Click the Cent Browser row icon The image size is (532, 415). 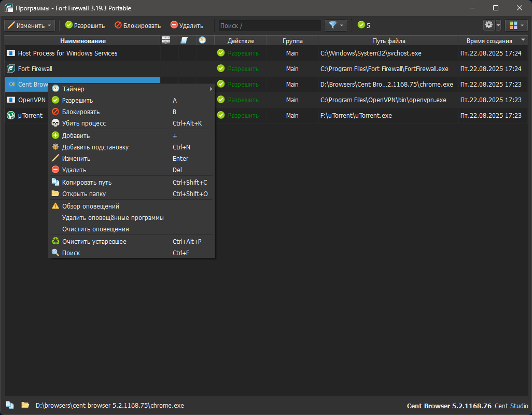(x=11, y=84)
